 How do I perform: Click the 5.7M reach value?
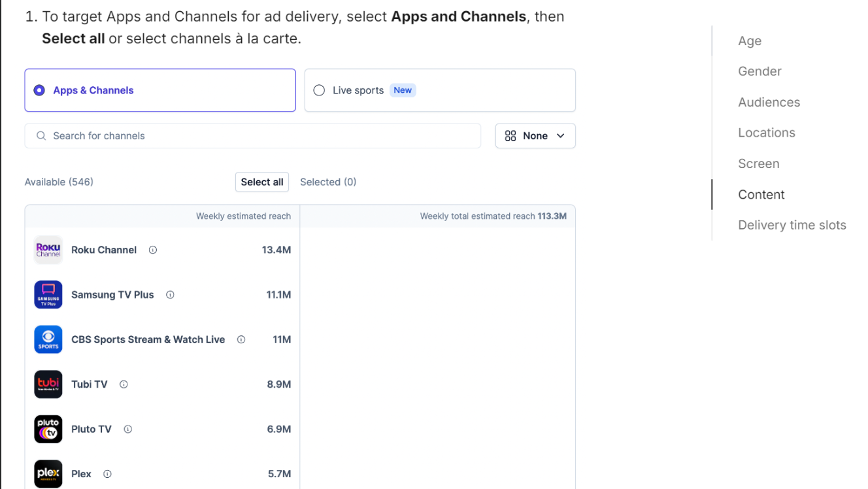pyautogui.click(x=280, y=474)
